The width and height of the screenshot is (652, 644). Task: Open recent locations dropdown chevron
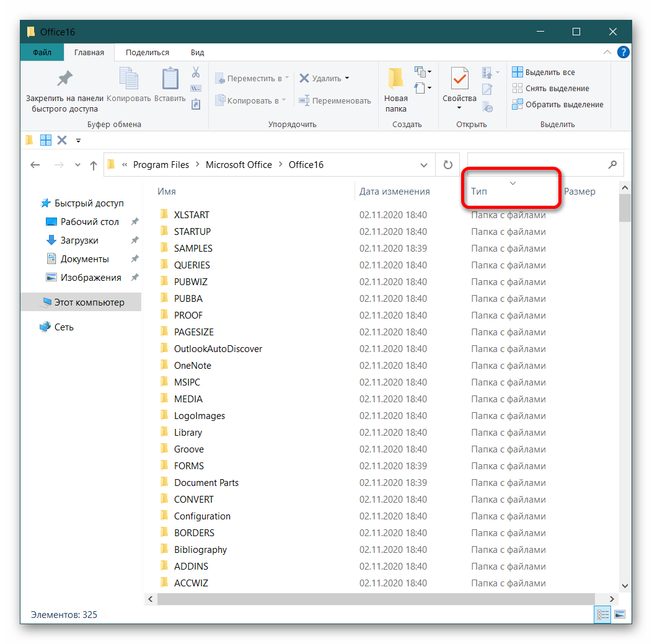tap(77, 165)
